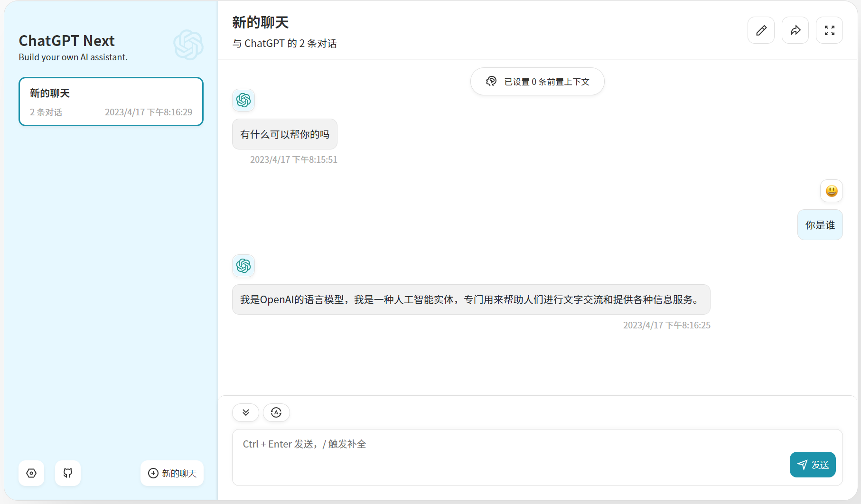Viewport: 861px width, 504px height.
Task: Open the 已设置 0 条前置上下文 prompt button
Action: (x=537, y=82)
